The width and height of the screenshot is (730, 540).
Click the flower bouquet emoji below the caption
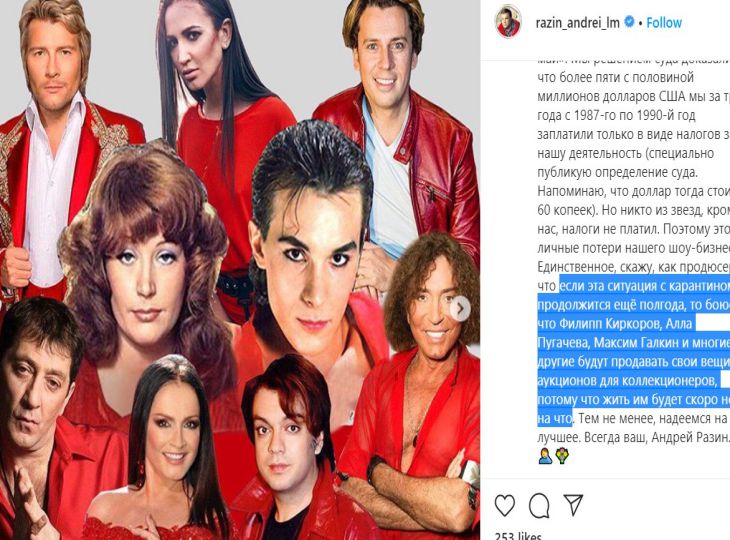click(562, 457)
